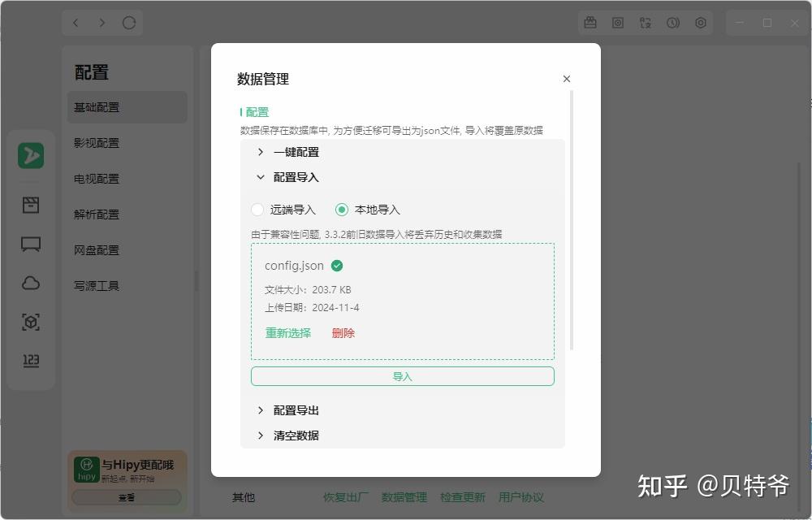Expand the 配置导出 section
The height and width of the screenshot is (520, 812).
[298, 410]
